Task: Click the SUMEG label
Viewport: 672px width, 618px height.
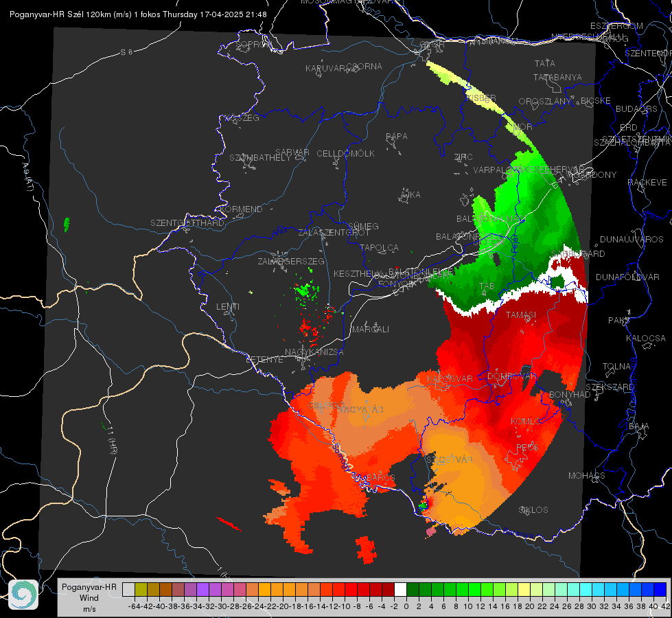Action: point(363,226)
